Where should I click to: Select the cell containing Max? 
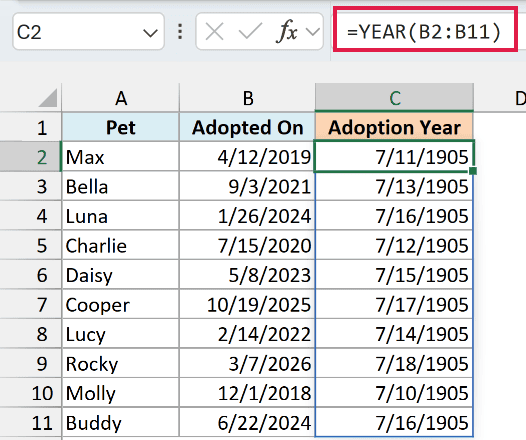pos(121,157)
